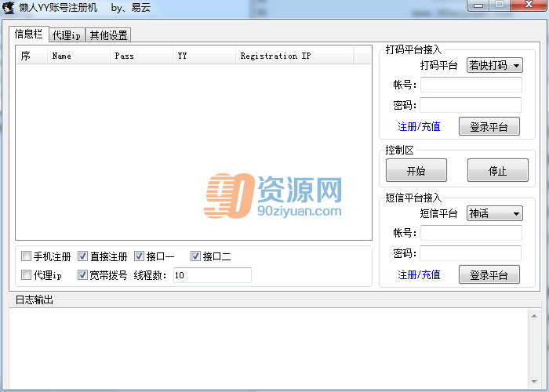
Task: Uncheck the 直接注册 checkbox
Action: pyautogui.click(x=82, y=256)
